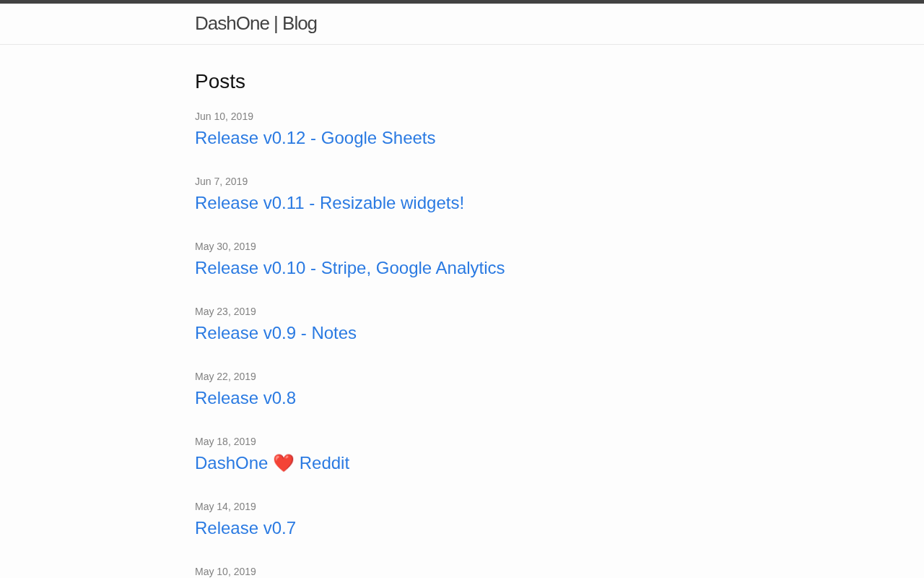924x578 pixels.
Task: Go to the Release v0.8 post
Action: pyautogui.click(x=245, y=398)
